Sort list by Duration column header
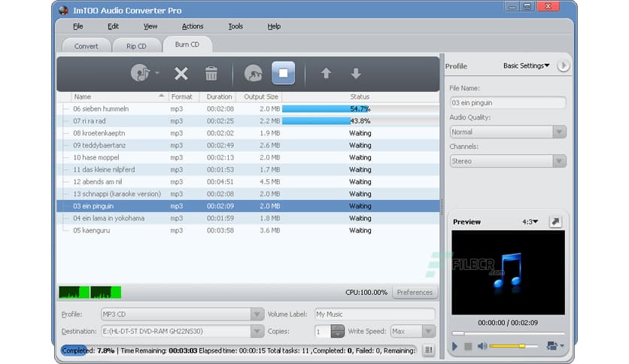 pos(219,96)
